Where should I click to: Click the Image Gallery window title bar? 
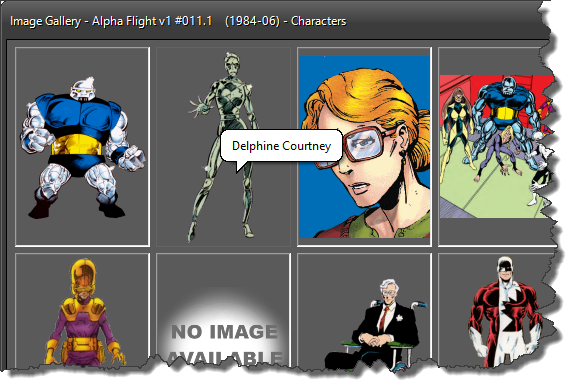coord(274,21)
